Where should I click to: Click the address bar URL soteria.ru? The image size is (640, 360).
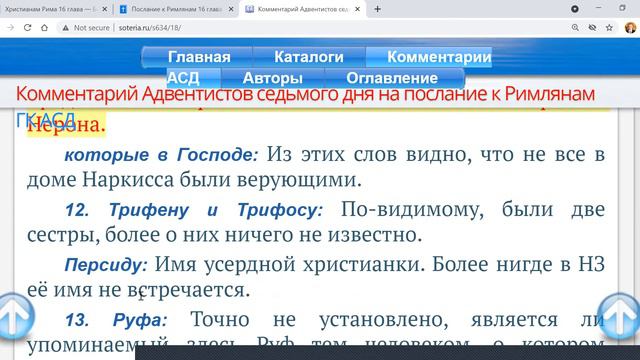(150, 28)
